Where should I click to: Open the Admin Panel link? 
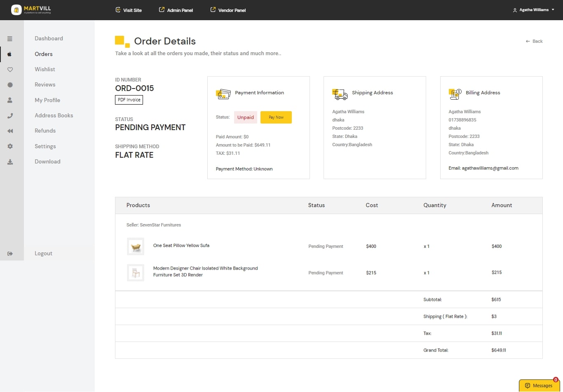[x=176, y=10]
